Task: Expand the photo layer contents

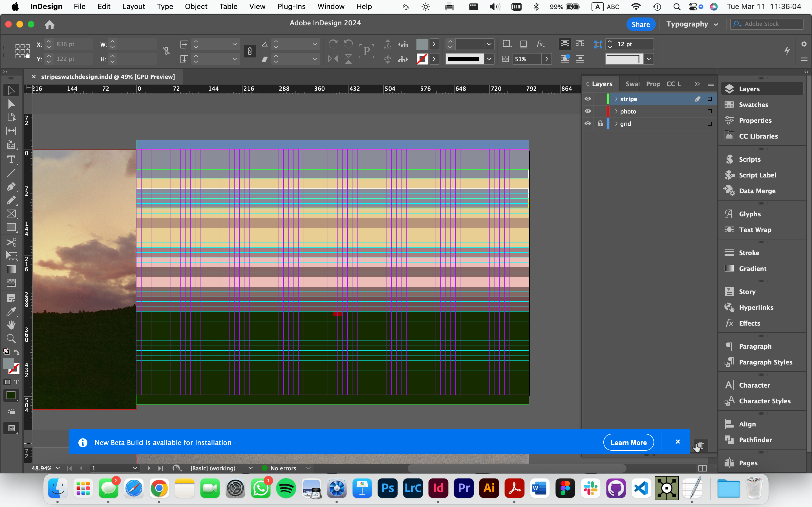Action: coord(616,111)
